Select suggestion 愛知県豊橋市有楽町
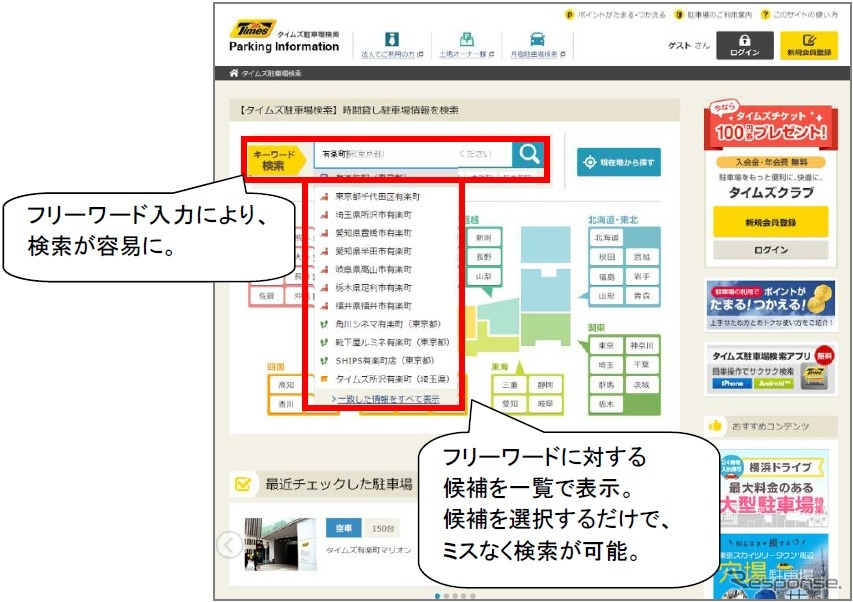The height and width of the screenshot is (602, 853). pos(373,233)
